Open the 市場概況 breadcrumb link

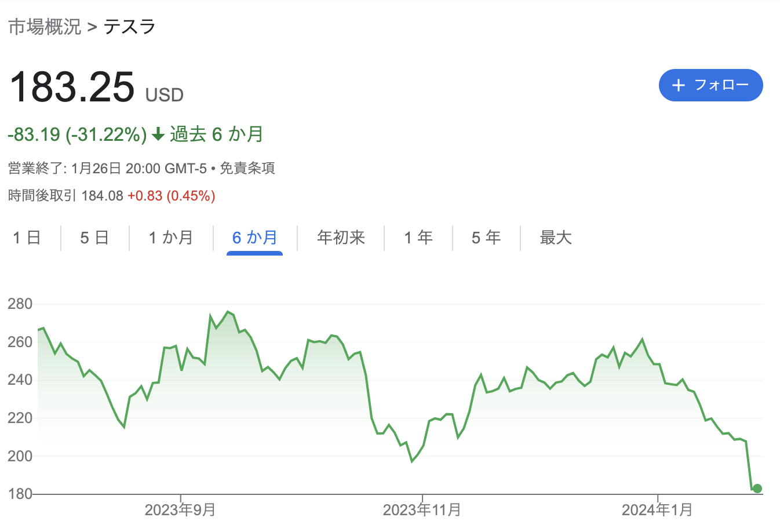(x=45, y=27)
